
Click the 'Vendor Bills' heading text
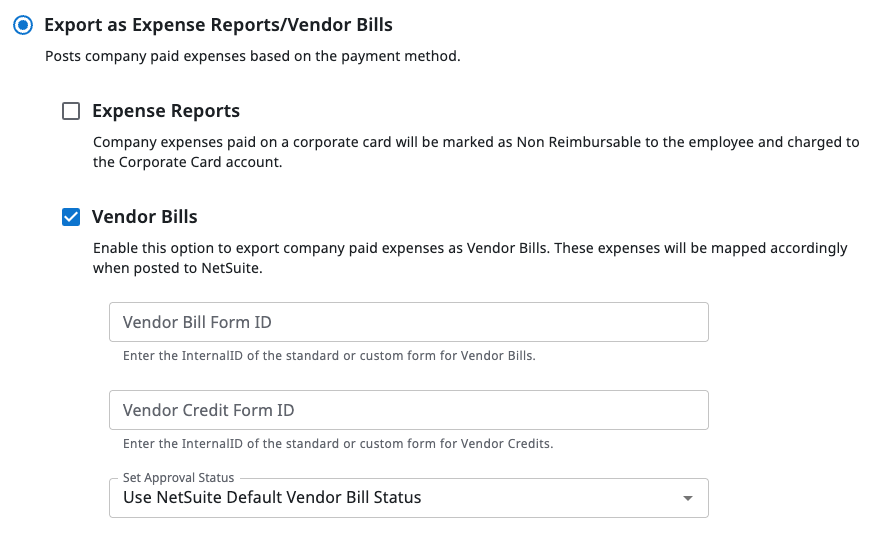coord(145,217)
